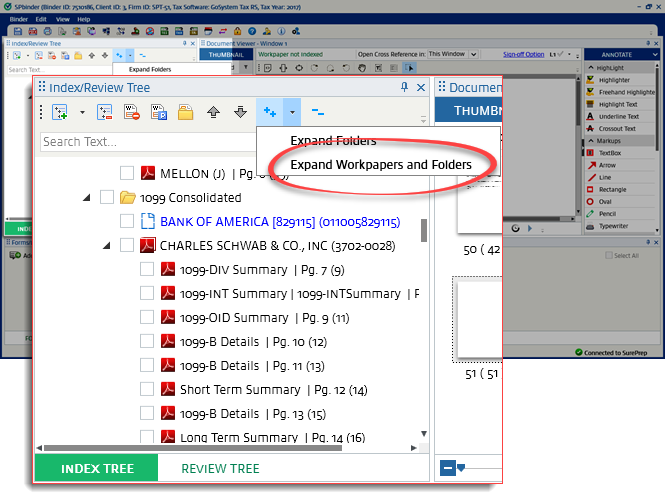
Task: Click the zoom-out minus button below thumbnails
Action: [447, 468]
